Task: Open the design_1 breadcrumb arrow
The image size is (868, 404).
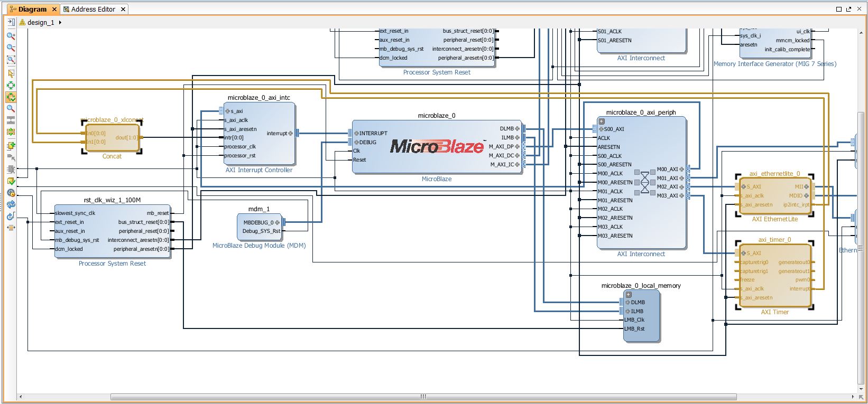Action: (x=60, y=23)
